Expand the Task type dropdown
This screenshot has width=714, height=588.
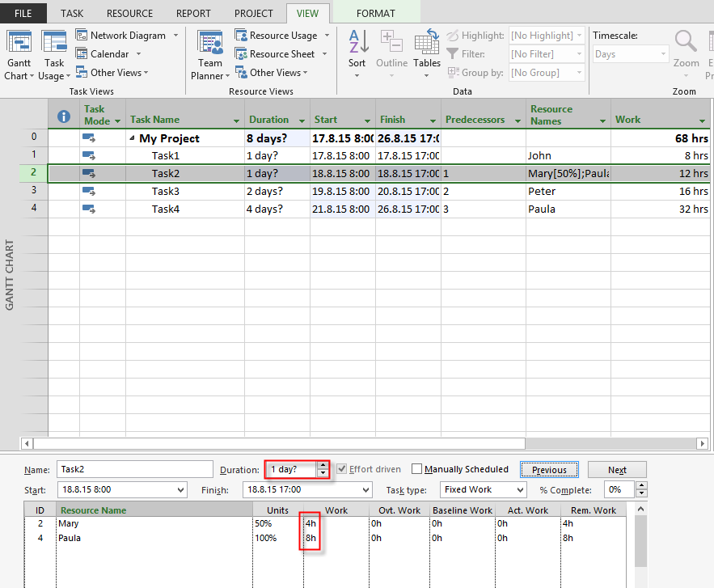coord(518,490)
